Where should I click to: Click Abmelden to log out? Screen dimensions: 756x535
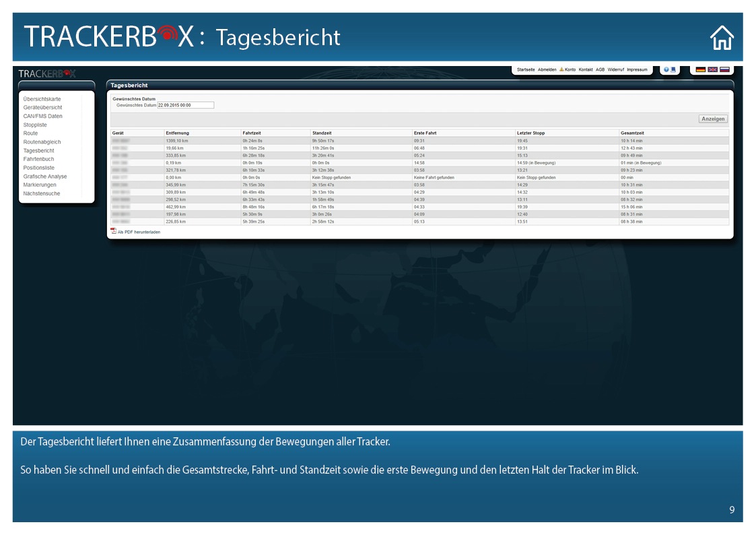pyautogui.click(x=547, y=69)
